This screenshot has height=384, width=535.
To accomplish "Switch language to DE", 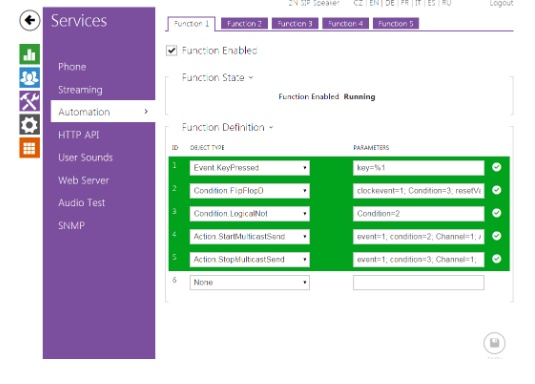I will point(390,3).
